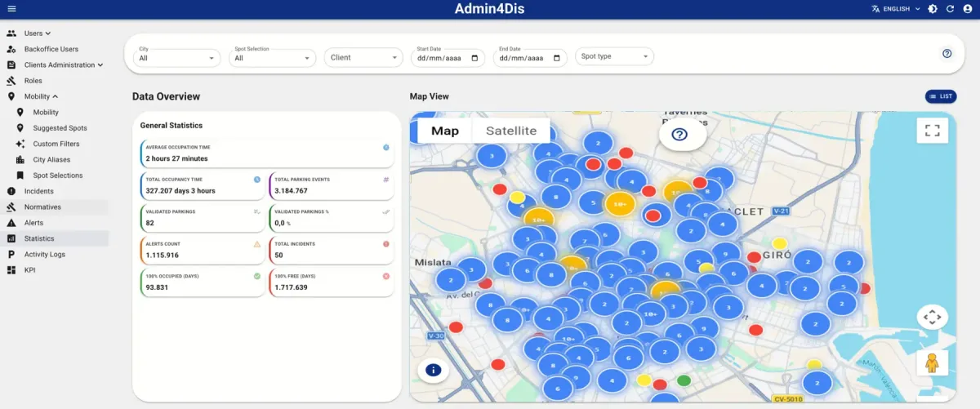This screenshot has height=409, width=980.
Task: Open Roles in sidebar
Action: [x=33, y=81]
